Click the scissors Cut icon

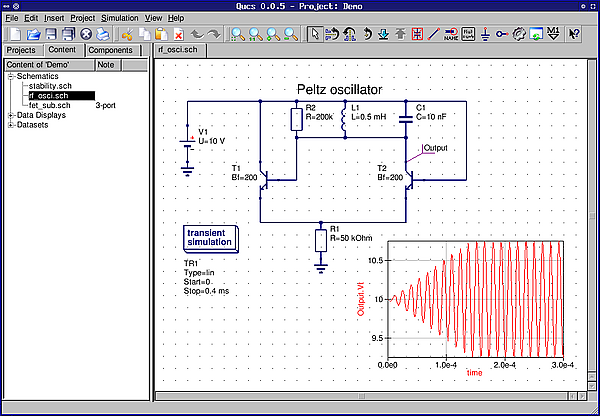tap(127, 34)
